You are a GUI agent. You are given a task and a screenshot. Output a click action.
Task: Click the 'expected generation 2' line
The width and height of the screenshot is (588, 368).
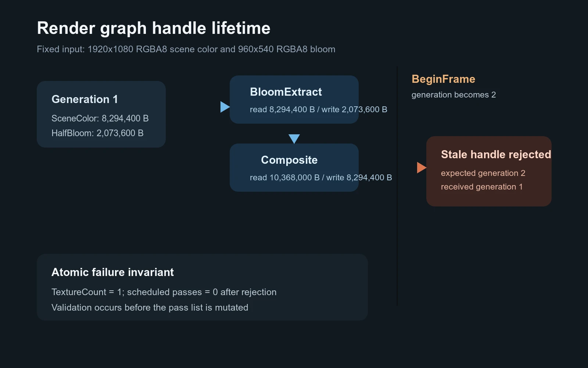point(483,173)
